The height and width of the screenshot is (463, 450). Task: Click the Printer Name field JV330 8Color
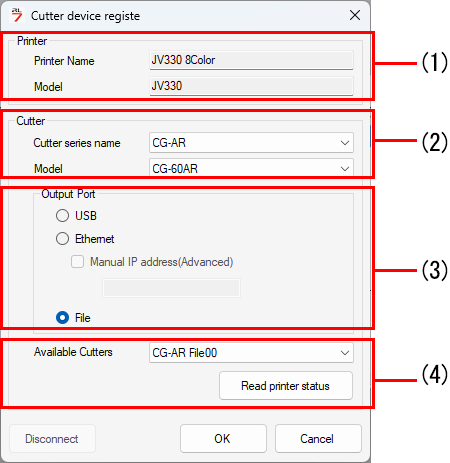pos(251,60)
